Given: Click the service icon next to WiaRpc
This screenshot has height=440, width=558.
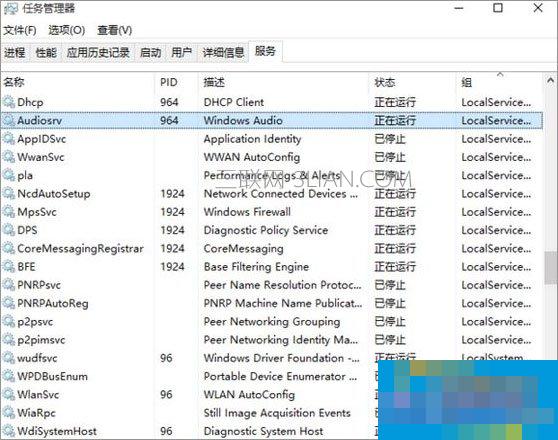Looking at the screenshot, I should tap(9, 413).
